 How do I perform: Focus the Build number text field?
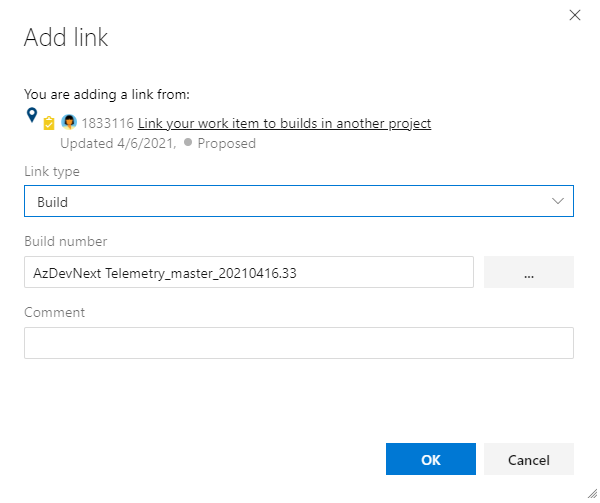pos(248,272)
